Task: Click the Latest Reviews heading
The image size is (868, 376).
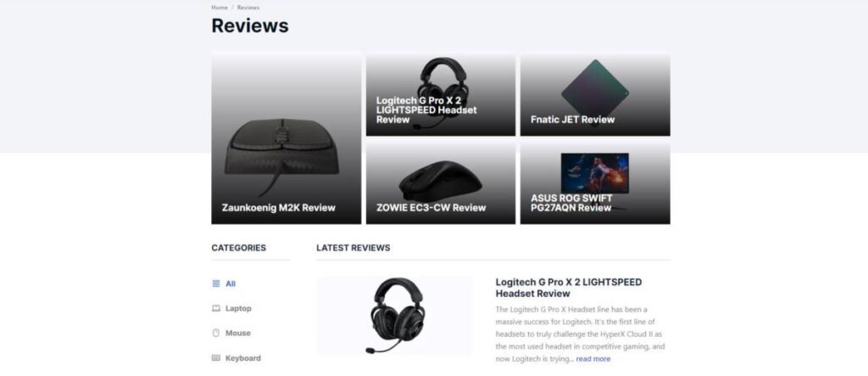Action: click(353, 248)
